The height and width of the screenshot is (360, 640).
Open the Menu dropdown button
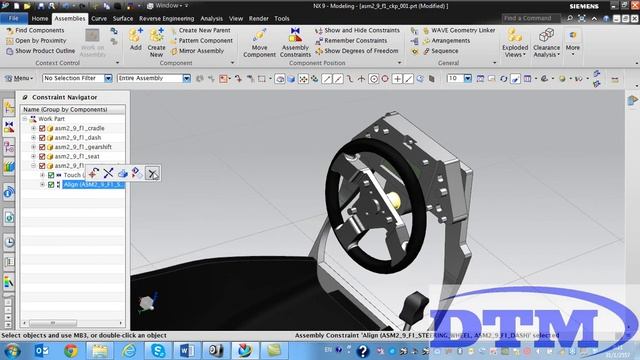[x=19, y=78]
